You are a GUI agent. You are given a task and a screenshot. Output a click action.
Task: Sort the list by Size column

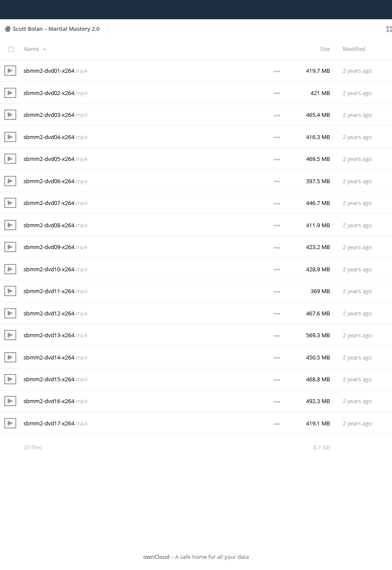point(325,49)
